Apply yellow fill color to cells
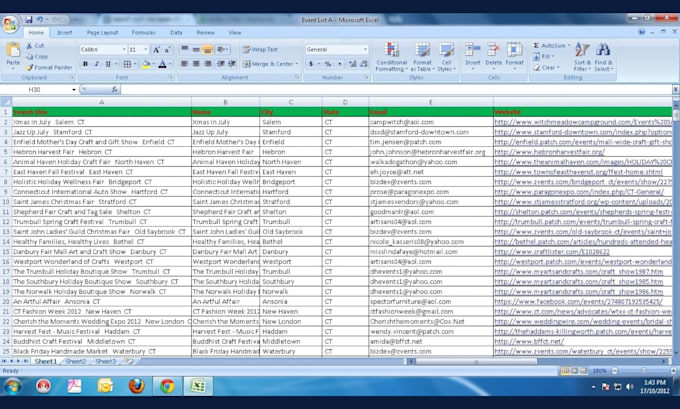Screen dimensions: 680x409 [146, 64]
